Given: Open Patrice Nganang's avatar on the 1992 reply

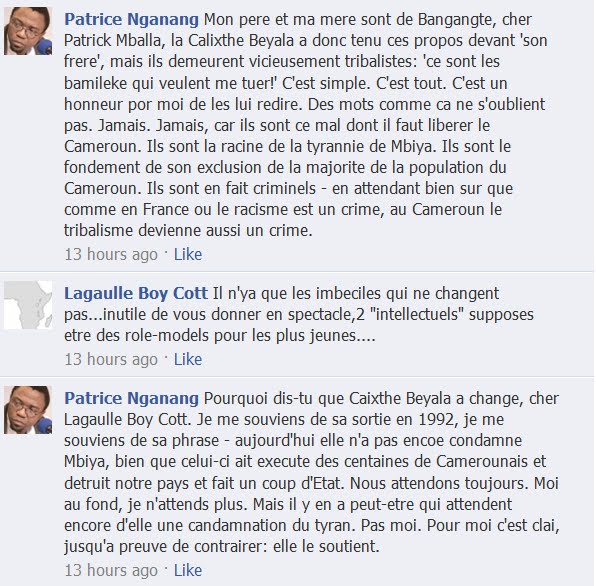Looking at the screenshot, I should click(28, 410).
